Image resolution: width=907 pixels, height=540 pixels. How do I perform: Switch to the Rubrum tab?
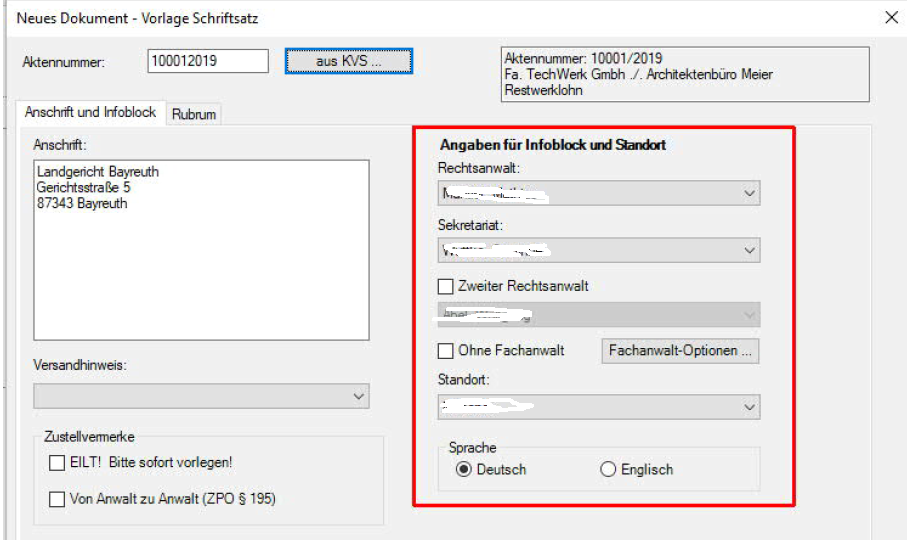tap(194, 114)
